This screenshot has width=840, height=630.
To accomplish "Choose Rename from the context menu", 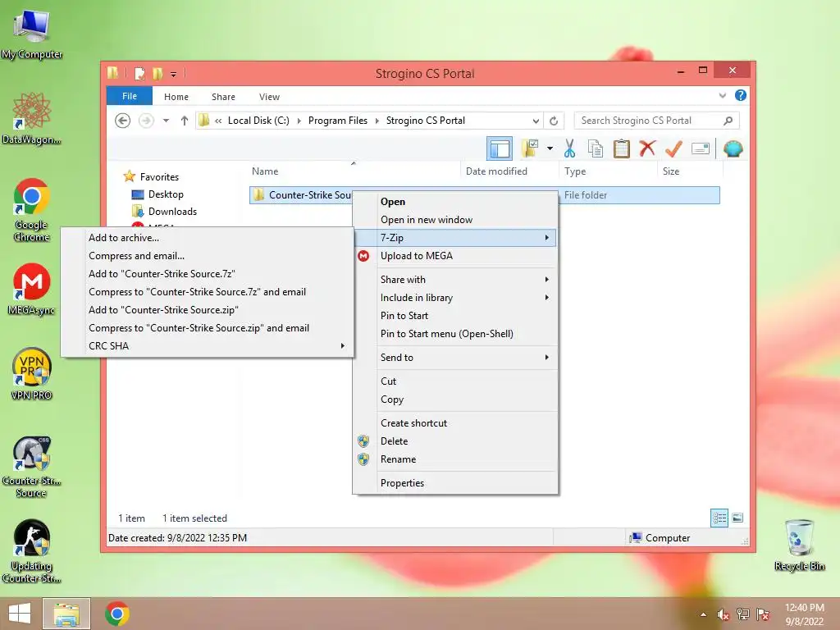I will pos(454,459).
